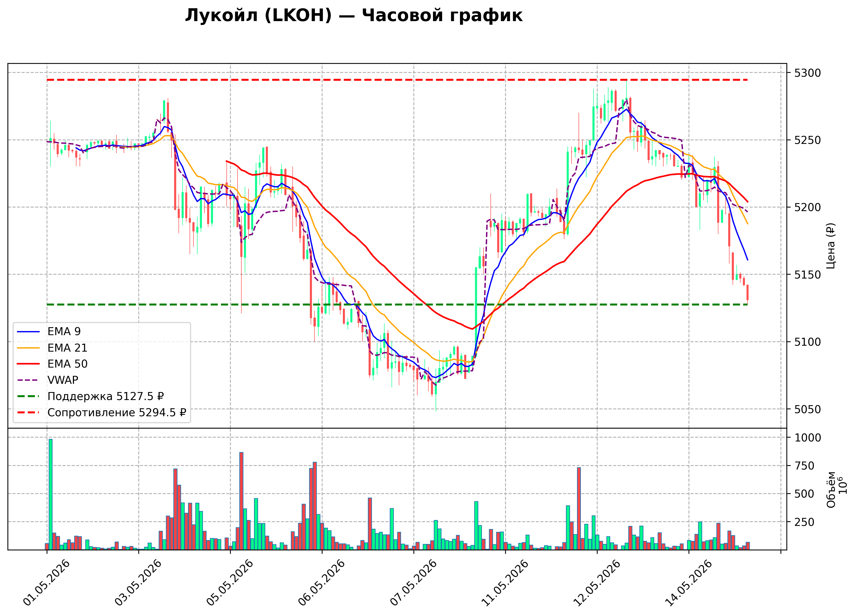Click the volume axis tick "750"
Screen dimensions: 857x616
[804, 466]
